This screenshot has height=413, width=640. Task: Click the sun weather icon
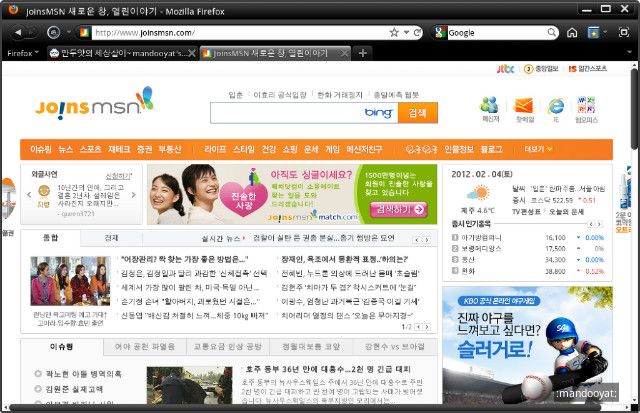478,193
